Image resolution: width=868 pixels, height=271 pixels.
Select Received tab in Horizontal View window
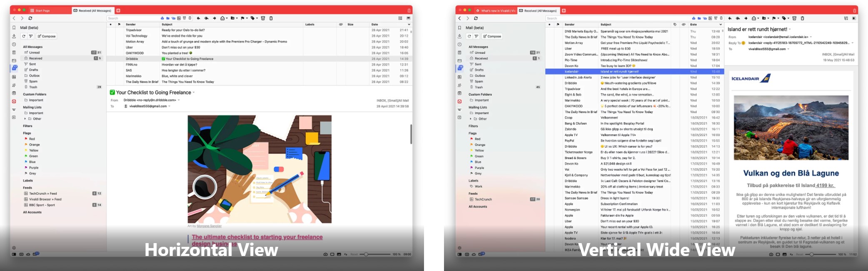[92, 10]
